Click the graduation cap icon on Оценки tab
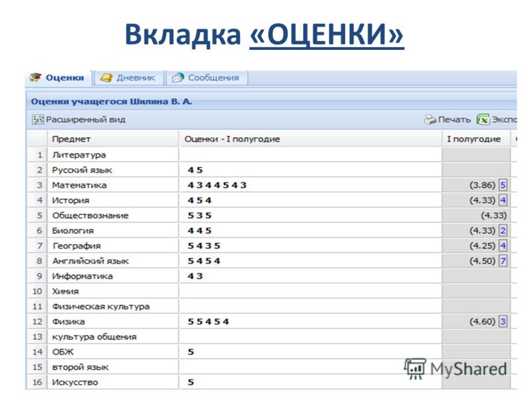Image resolution: width=532 pixels, height=399 pixels. click(36, 77)
